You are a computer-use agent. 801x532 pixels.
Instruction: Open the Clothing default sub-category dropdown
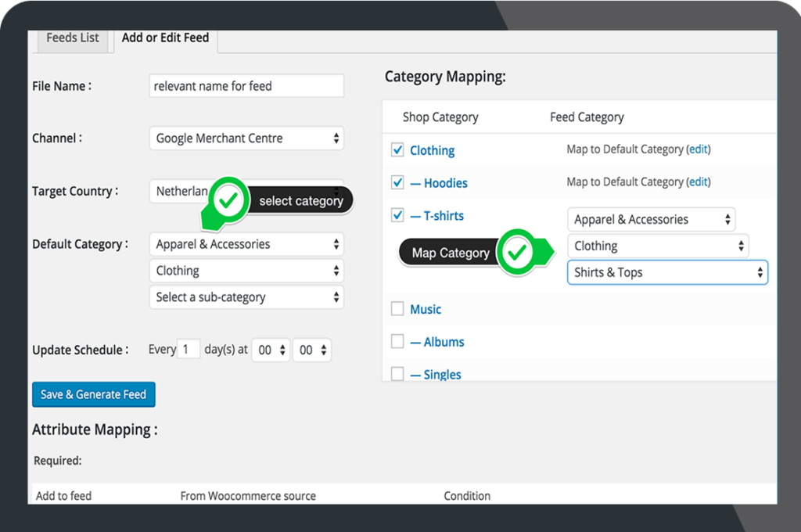[x=246, y=270]
